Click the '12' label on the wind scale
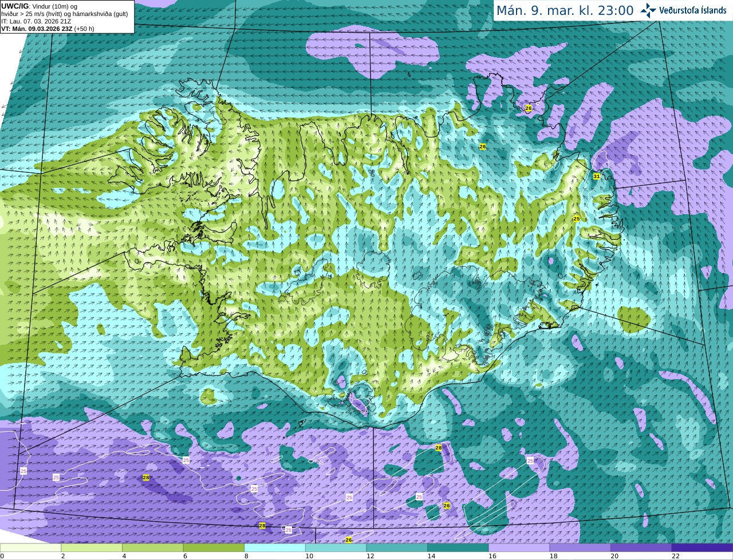The height and width of the screenshot is (560, 733). coord(370,556)
